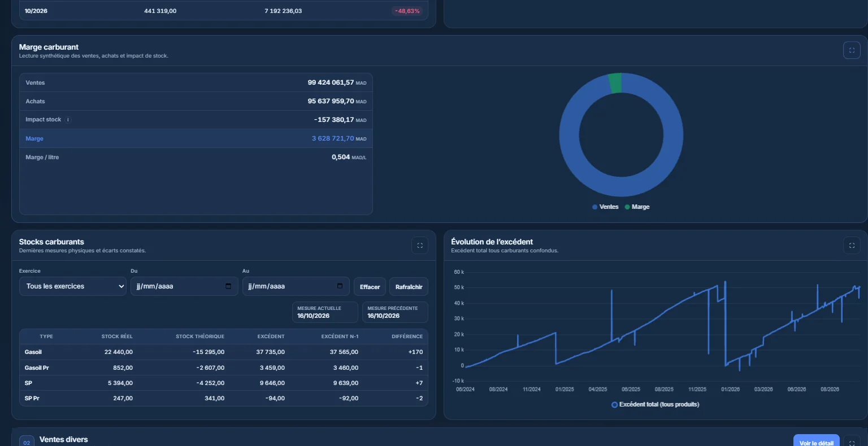Open the calendar picker in the Au field
Viewport: 868px width, 446px height.
point(340,286)
